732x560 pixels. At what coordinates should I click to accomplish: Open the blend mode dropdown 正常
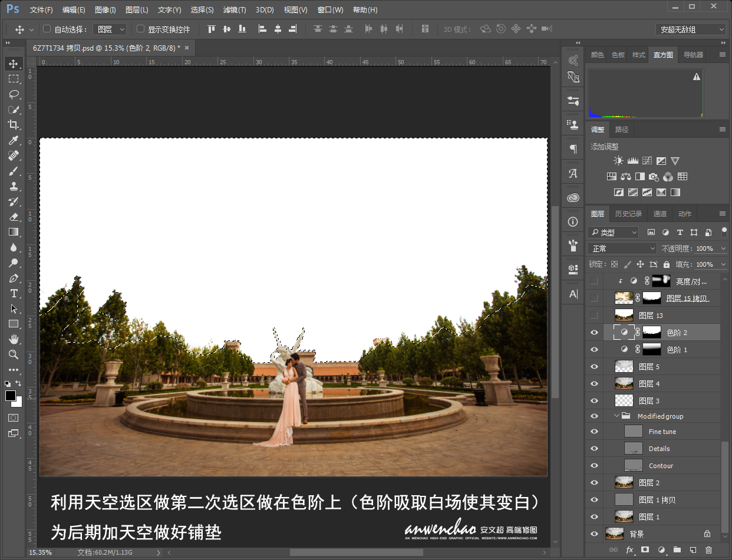coord(622,248)
